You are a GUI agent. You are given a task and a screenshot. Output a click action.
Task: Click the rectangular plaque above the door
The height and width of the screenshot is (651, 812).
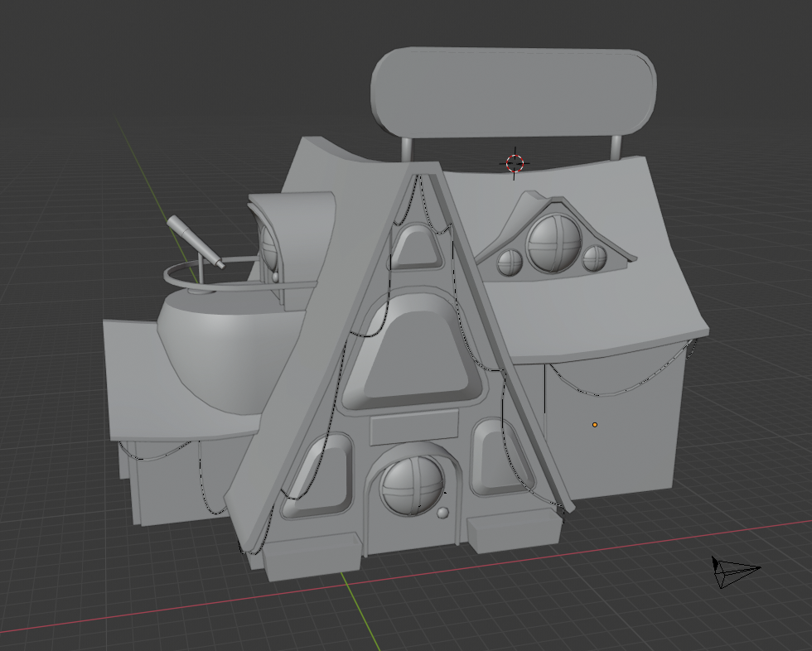[x=413, y=428]
